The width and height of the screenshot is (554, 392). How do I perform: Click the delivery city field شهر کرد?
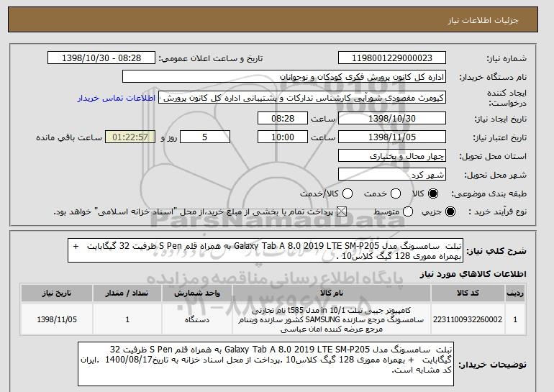click(x=392, y=175)
